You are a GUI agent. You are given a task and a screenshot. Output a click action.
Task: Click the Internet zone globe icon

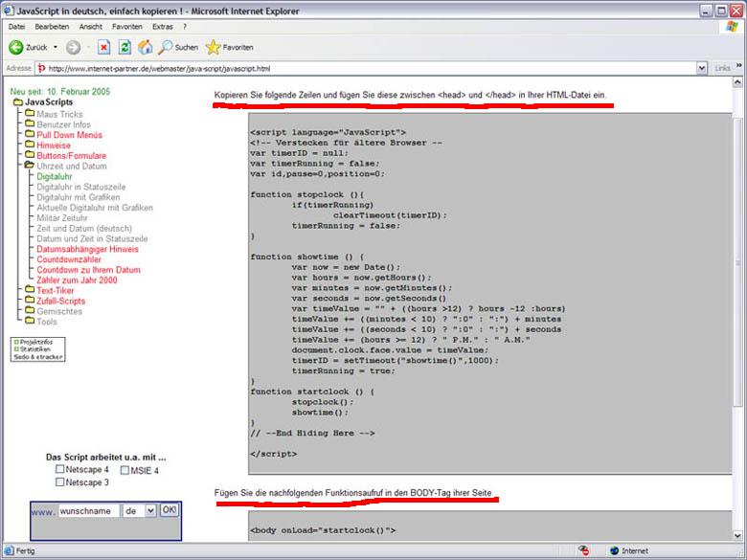click(614, 551)
